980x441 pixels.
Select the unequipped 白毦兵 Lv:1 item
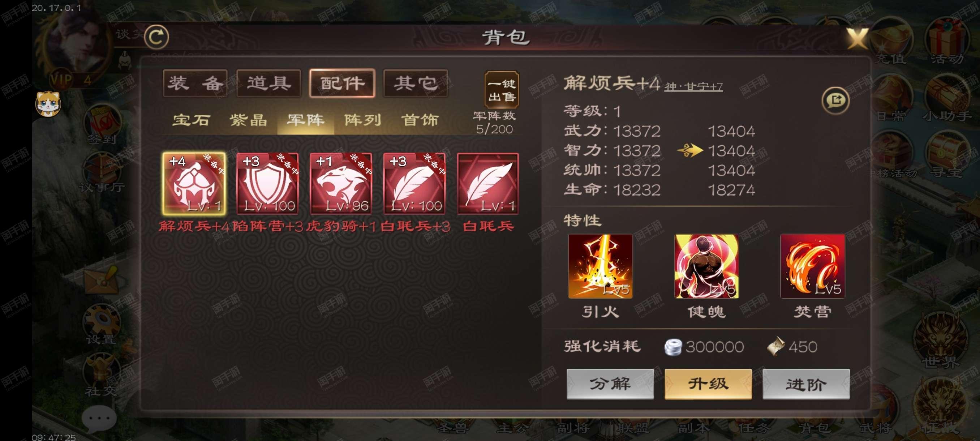[488, 184]
